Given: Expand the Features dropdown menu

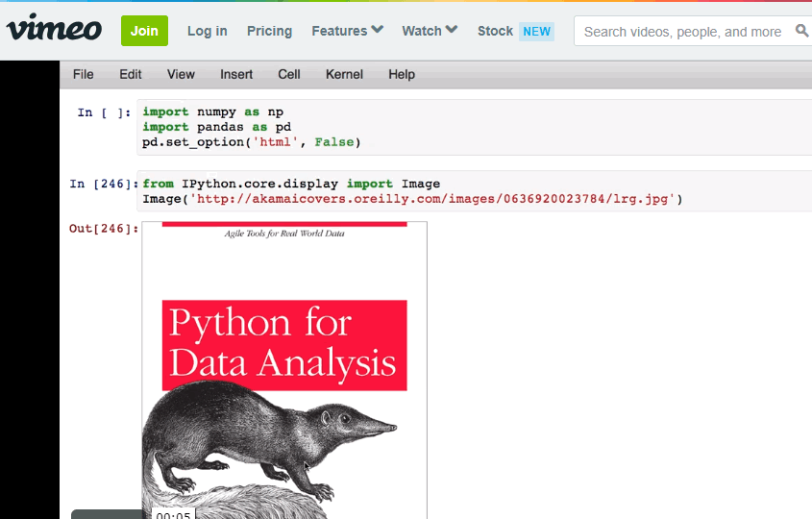Looking at the screenshot, I should (348, 31).
